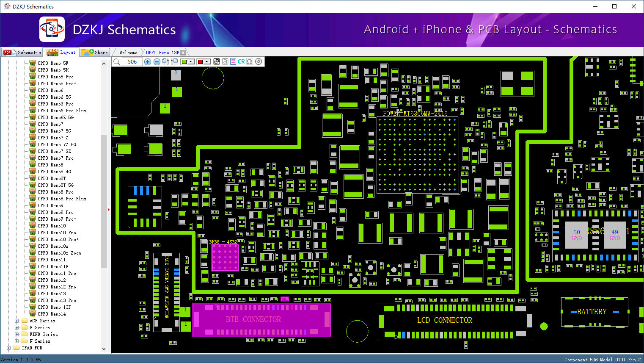Click the search magnifier icon in toolbar
This screenshot has width=644, height=363.
117,62
